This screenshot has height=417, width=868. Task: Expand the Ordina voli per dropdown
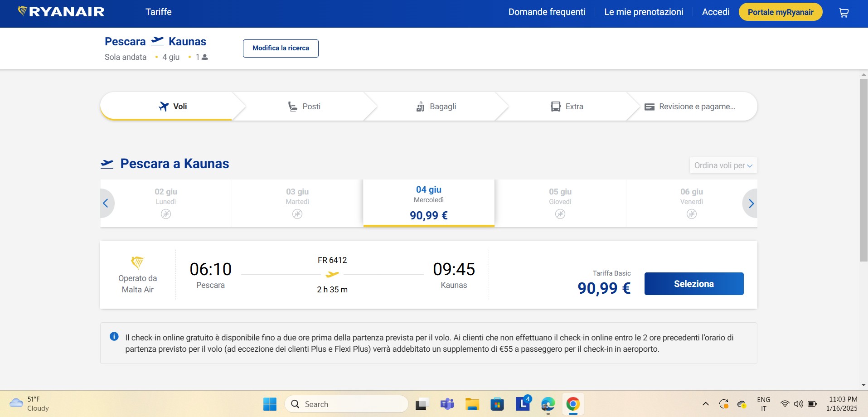723,165
